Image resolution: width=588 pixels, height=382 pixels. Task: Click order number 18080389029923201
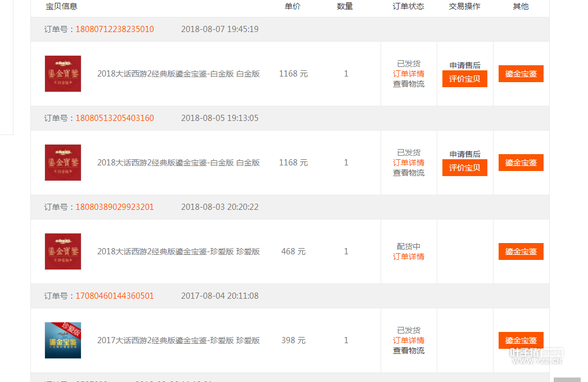(115, 207)
